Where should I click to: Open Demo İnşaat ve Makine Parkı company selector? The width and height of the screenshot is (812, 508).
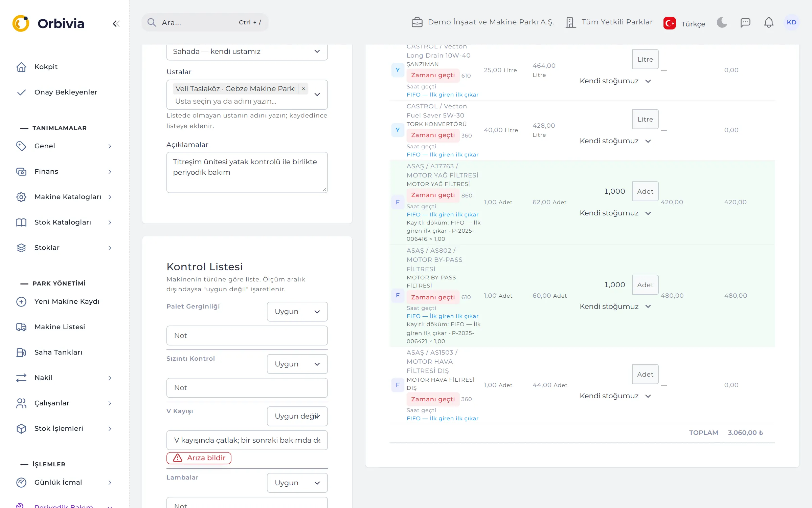point(483,22)
